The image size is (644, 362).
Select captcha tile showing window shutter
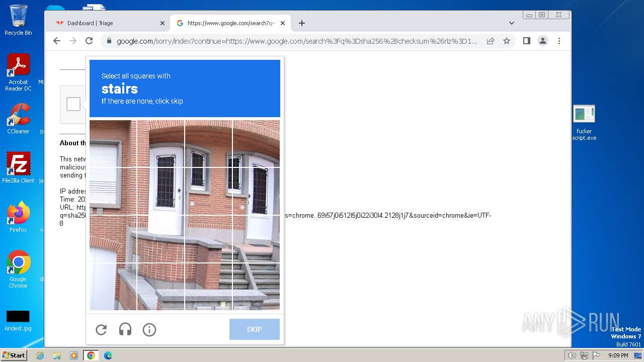tap(113, 191)
